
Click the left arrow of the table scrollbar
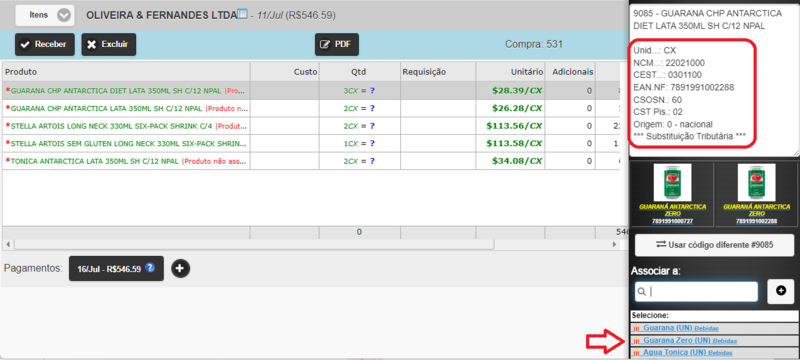point(7,244)
